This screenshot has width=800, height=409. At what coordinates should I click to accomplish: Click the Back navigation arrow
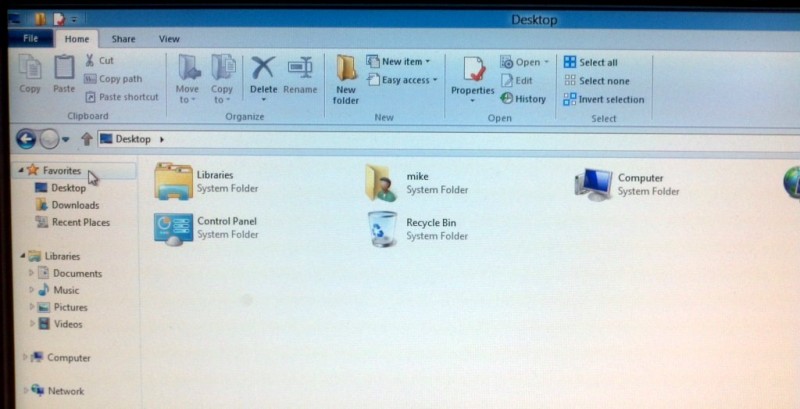(26, 139)
